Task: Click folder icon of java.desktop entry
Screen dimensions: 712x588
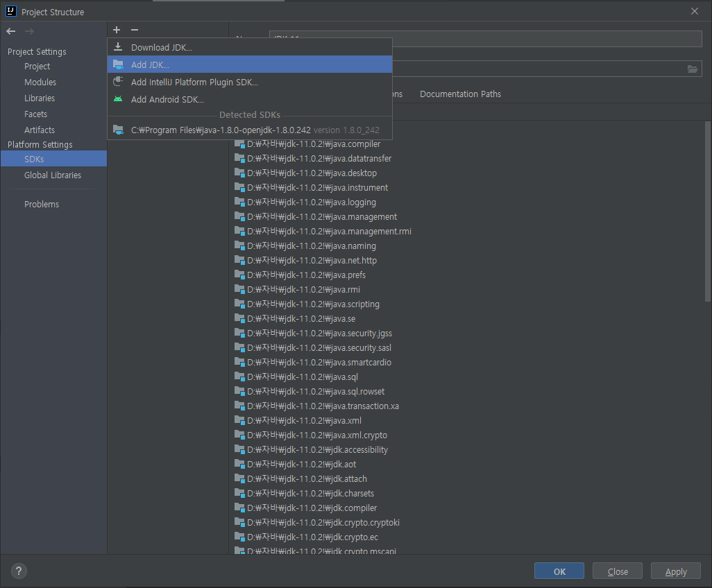Action: (x=239, y=173)
